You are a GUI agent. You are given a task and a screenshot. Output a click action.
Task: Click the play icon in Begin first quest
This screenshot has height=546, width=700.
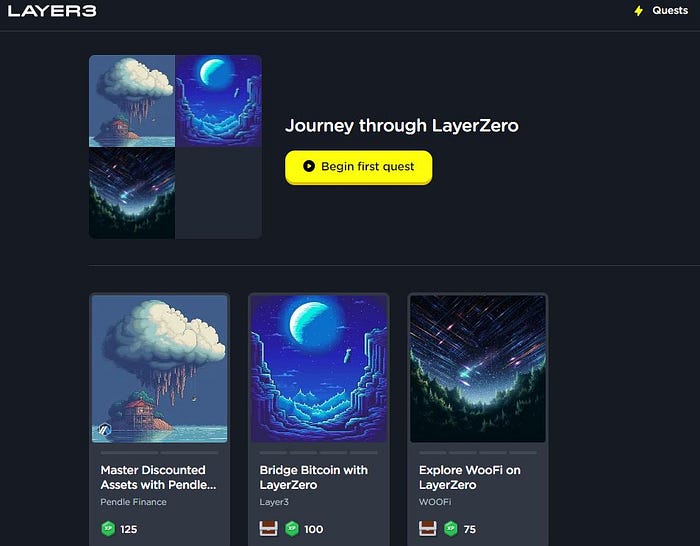coord(308,166)
